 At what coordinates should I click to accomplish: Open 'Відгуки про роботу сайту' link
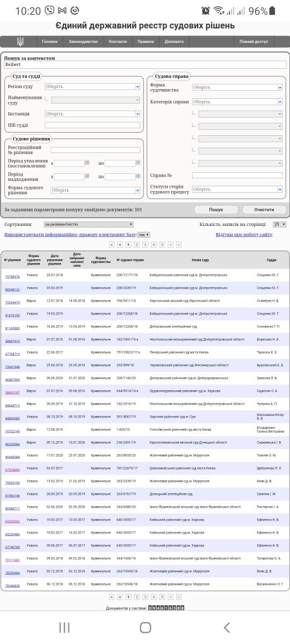[244, 235]
